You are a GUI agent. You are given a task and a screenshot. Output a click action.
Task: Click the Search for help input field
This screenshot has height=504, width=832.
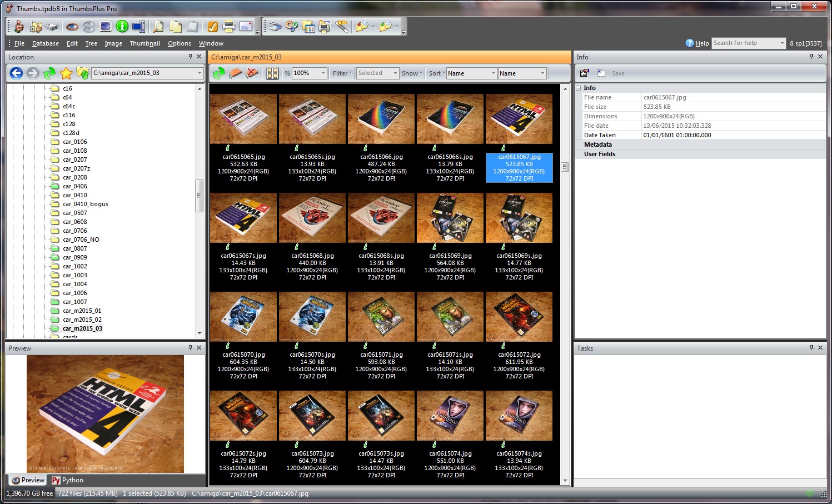click(745, 43)
